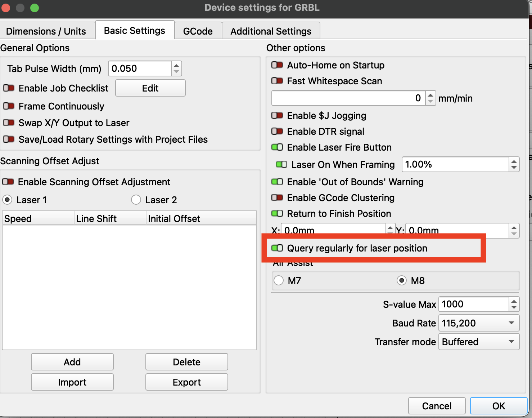Screen dimensions: 532x418
Task: Click the Line Shift column header
Action: 110,218
